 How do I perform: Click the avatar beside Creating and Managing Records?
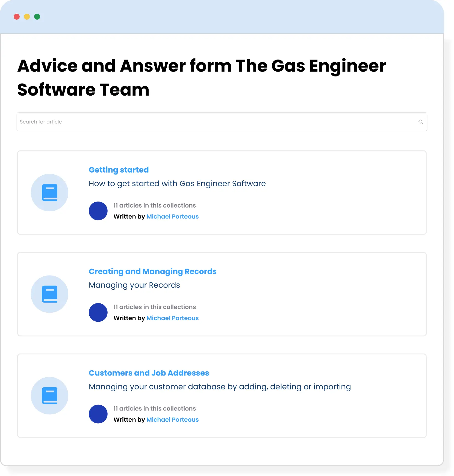point(98,312)
